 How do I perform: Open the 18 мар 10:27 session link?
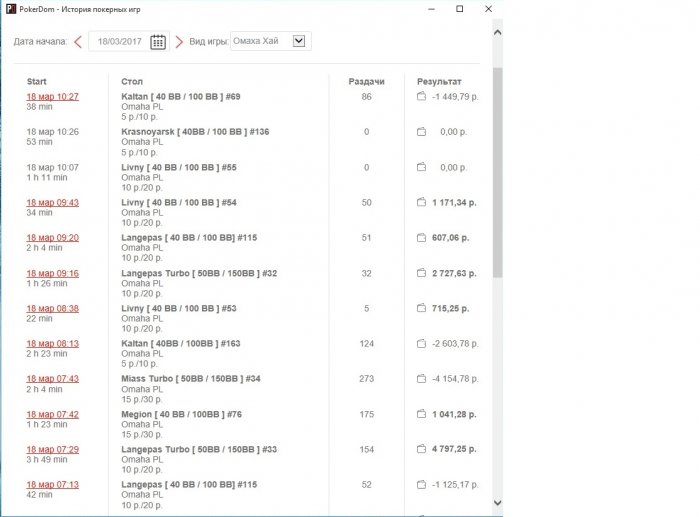click(52, 97)
